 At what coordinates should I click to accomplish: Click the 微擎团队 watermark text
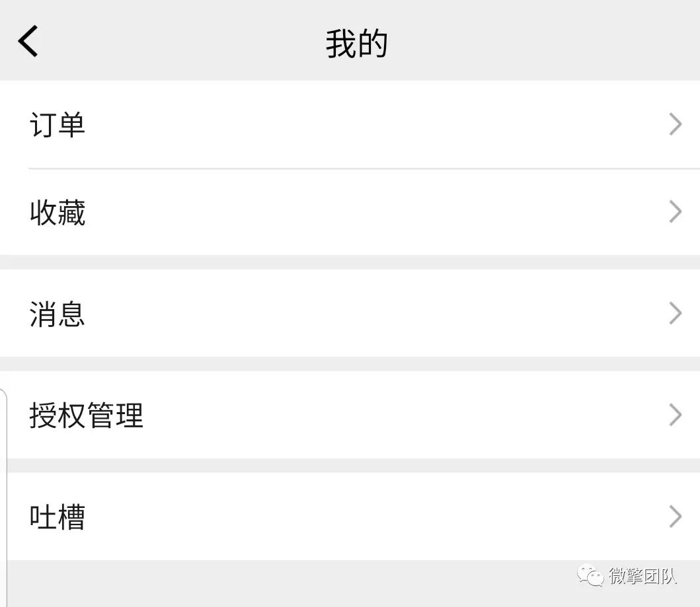point(643,576)
